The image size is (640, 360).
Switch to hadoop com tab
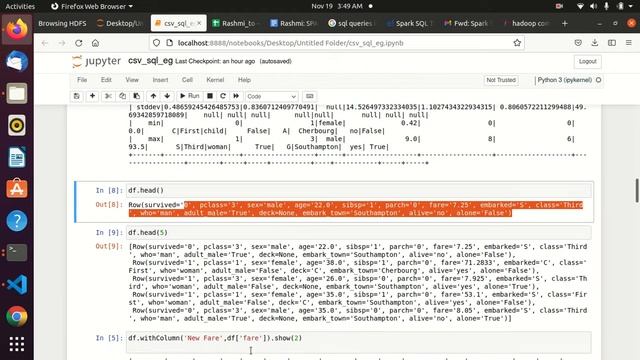[526, 23]
